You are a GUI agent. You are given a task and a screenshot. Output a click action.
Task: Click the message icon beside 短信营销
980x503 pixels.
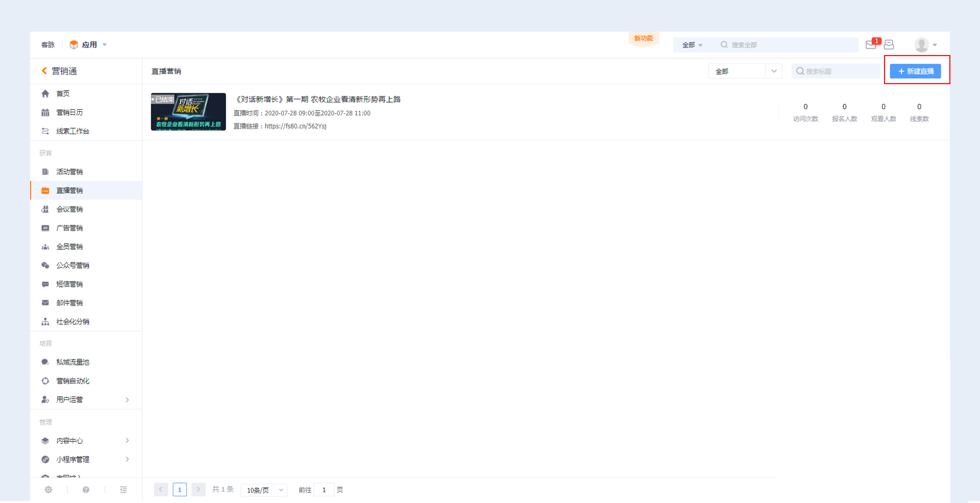pyautogui.click(x=45, y=284)
